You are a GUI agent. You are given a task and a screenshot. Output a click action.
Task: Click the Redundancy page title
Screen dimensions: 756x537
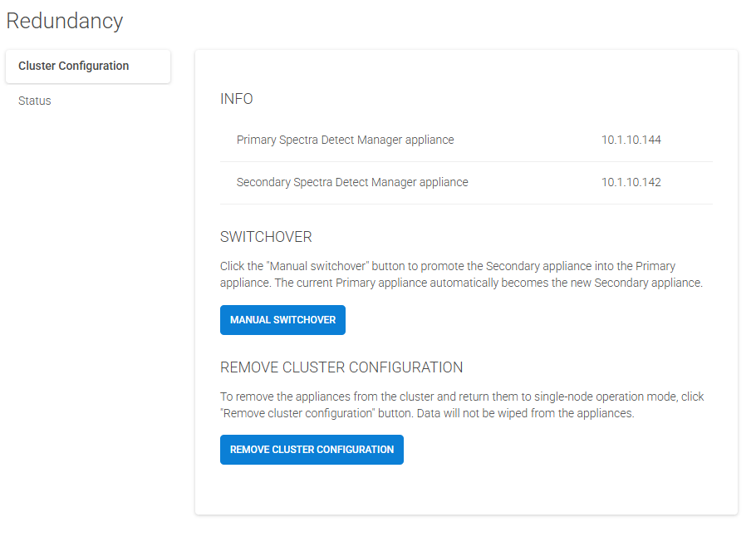click(65, 21)
